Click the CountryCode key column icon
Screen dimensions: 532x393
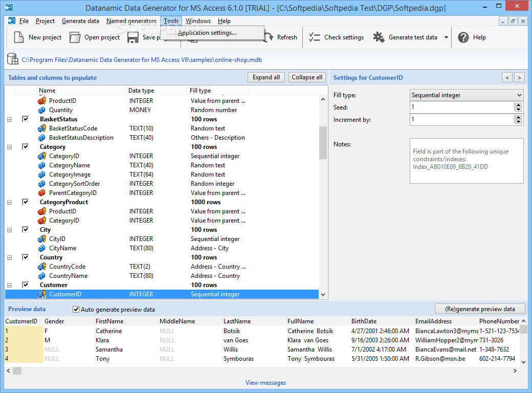[42, 267]
